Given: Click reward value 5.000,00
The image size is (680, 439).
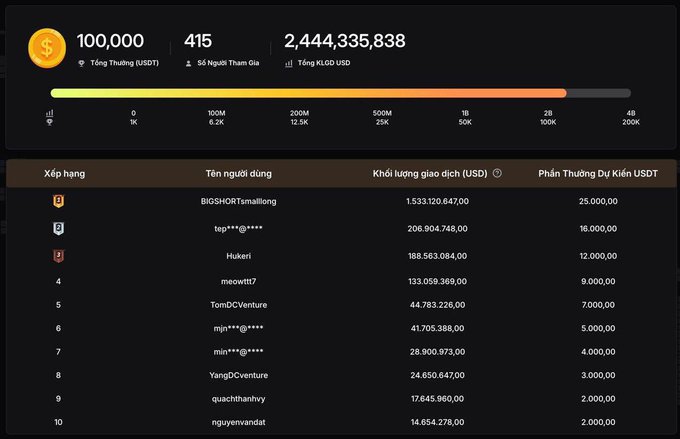Looking at the screenshot, I should coord(598,328).
